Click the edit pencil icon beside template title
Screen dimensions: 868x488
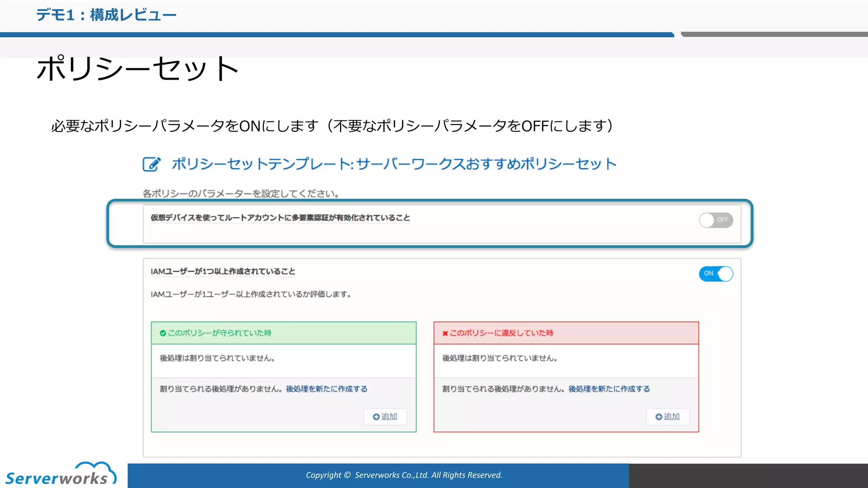[152, 164]
